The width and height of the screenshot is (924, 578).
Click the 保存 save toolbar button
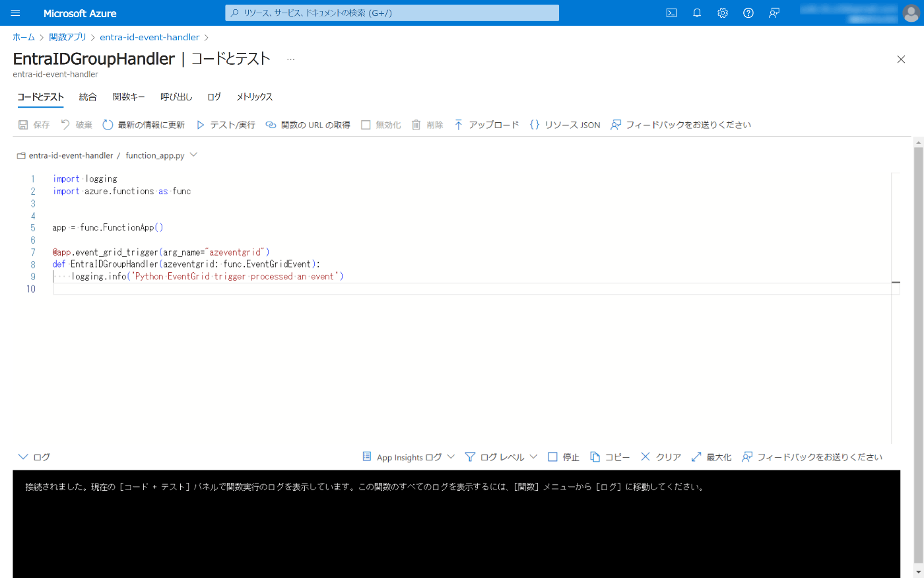pos(34,125)
